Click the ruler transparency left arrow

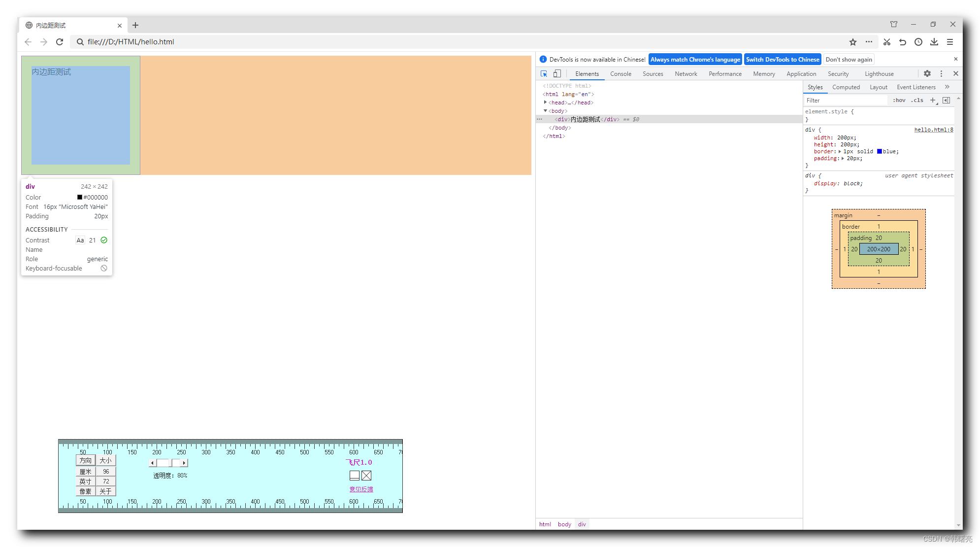click(x=152, y=463)
